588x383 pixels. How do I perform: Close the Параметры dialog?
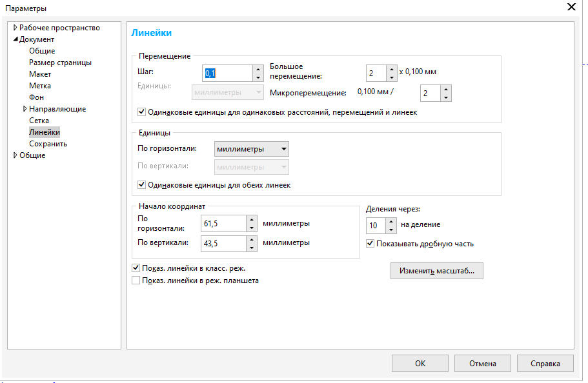(x=571, y=6)
